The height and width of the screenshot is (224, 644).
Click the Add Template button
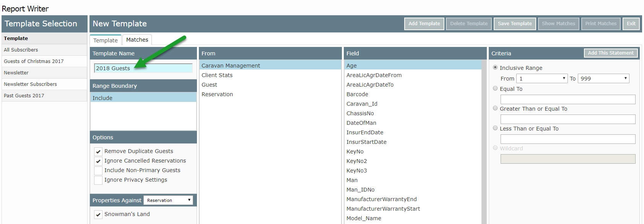424,24
